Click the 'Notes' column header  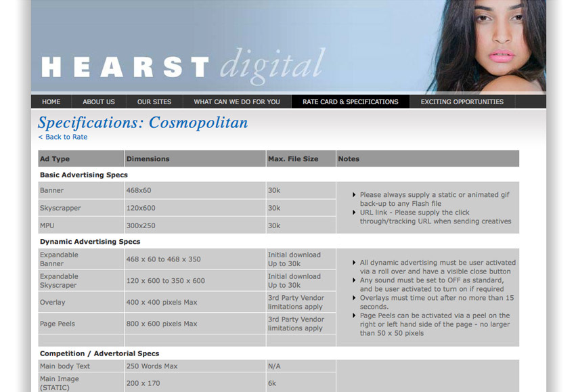point(428,158)
